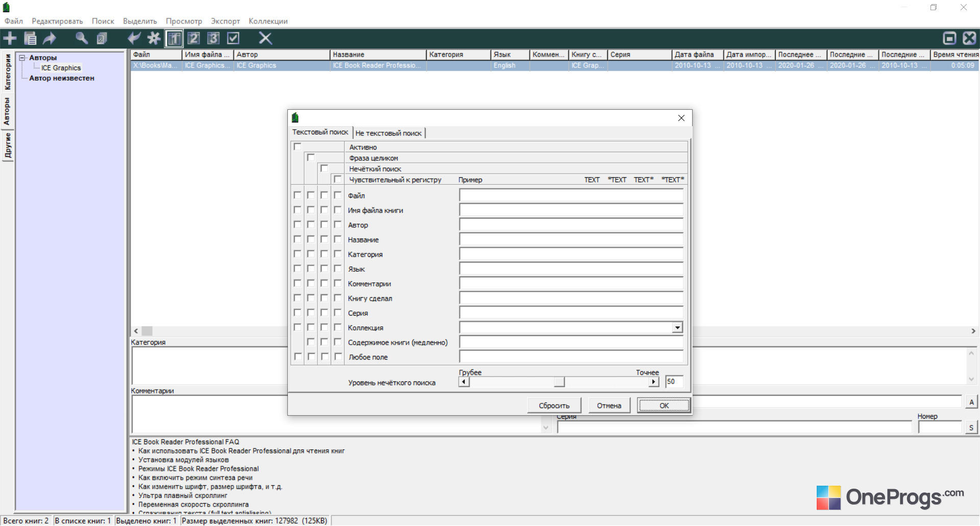
Task: Click the book list left scroll arrow
Action: [136, 331]
